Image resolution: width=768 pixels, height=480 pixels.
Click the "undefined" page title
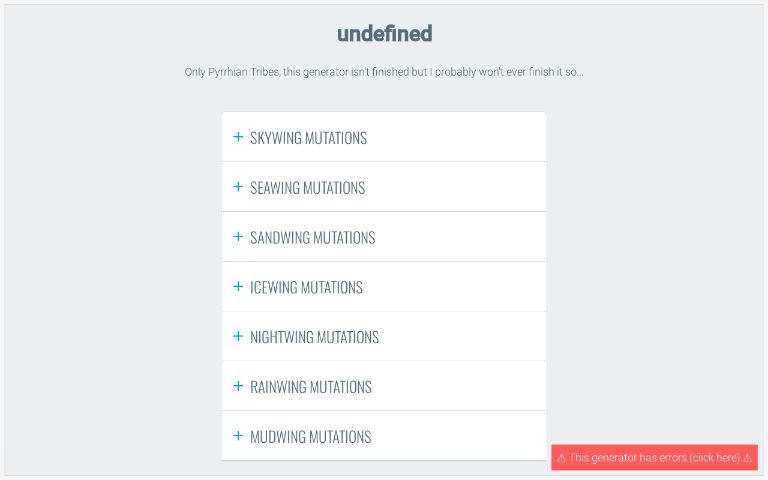(384, 33)
